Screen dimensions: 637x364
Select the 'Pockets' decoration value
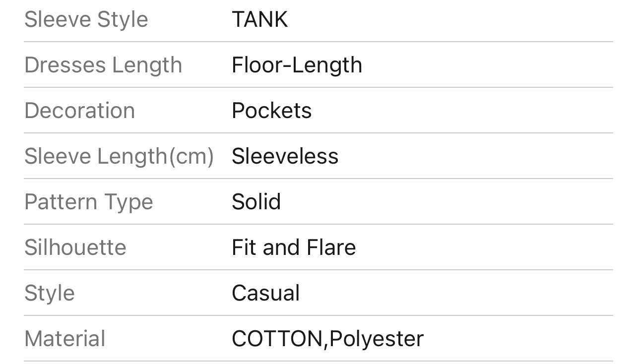pos(271,111)
